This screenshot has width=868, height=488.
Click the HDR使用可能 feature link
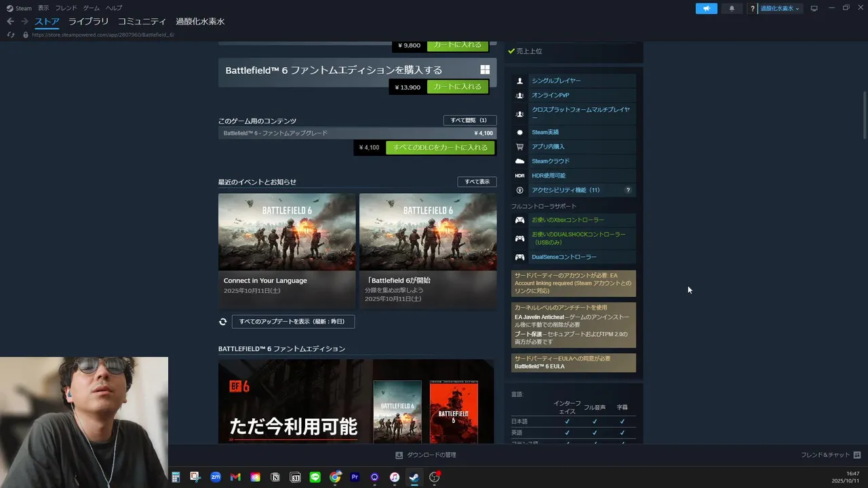click(x=549, y=176)
